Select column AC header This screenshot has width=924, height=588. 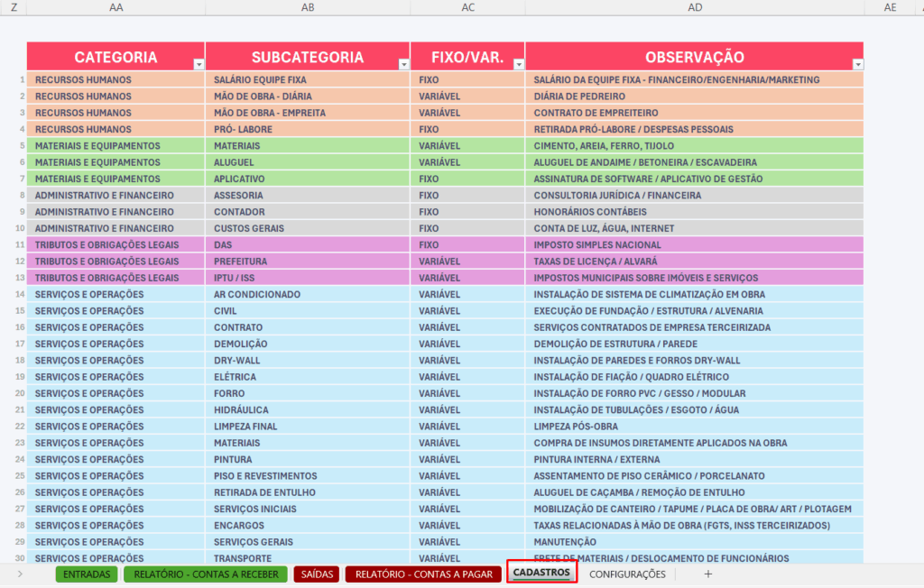click(467, 7)
